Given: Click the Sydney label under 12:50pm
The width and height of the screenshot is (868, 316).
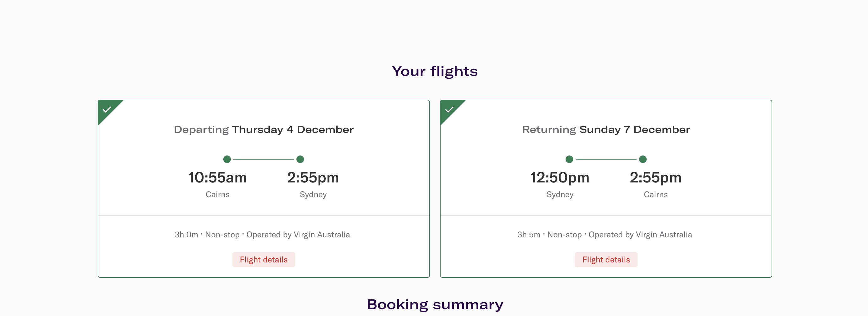Looking at the screenshot, I should [560, 194].
